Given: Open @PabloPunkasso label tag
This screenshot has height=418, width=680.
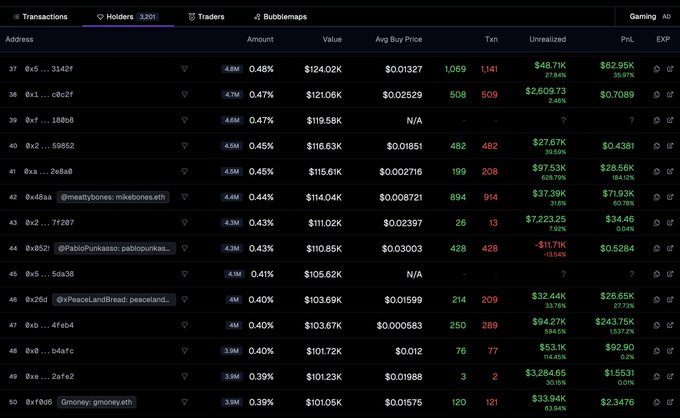Looking at the screenshot, I should [x=115, y=248].
